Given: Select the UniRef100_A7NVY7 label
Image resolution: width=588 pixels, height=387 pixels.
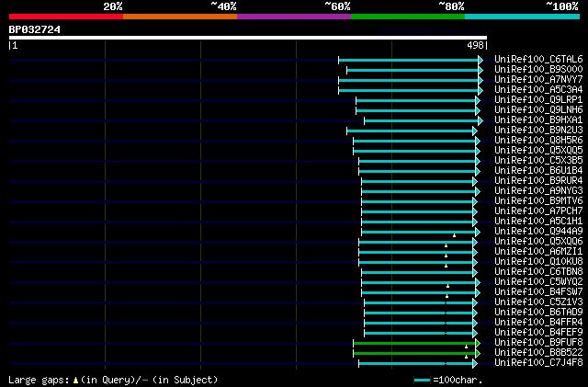Looking at the screenshot, I should tap(538, 80).
